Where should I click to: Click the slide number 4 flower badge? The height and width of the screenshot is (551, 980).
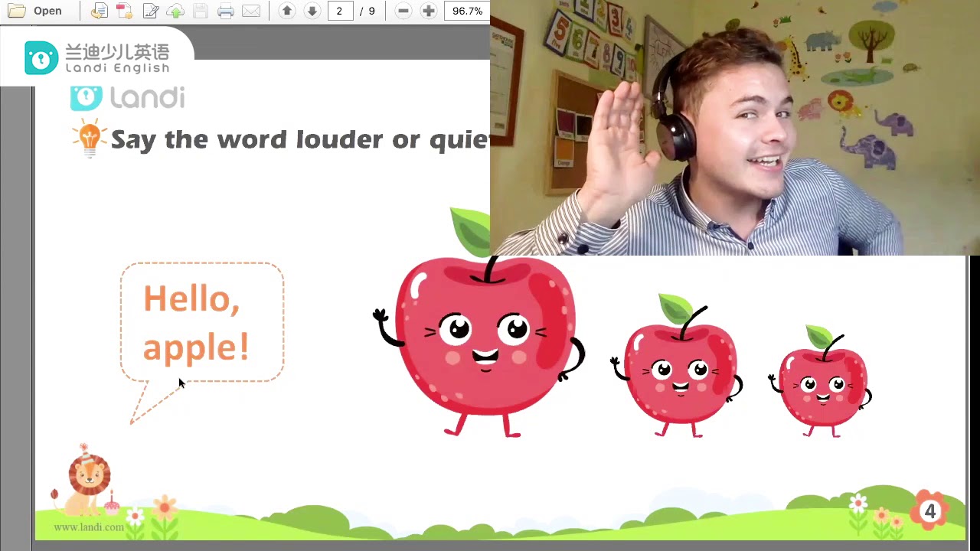tap(929, 511)
